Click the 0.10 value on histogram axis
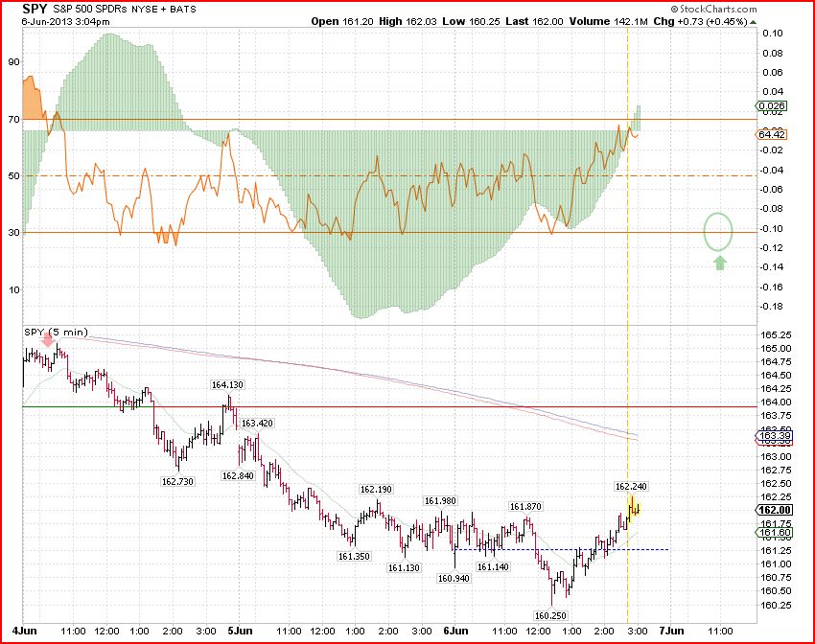 (773, 34)
